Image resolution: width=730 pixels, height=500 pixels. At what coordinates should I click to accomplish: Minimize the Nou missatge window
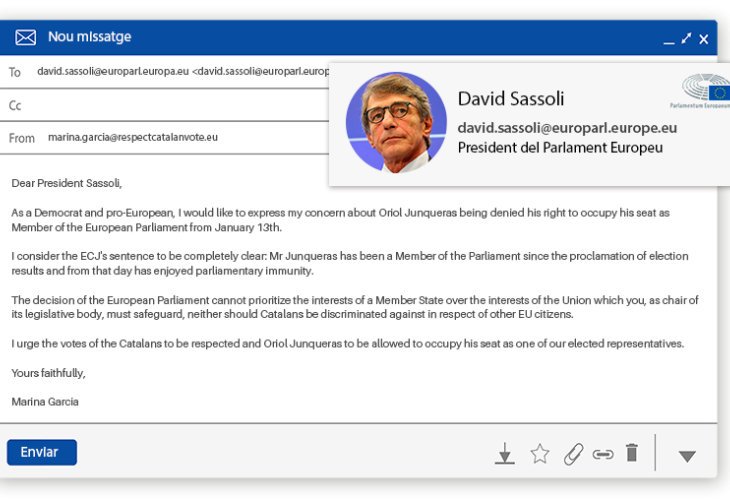(668, 40)
